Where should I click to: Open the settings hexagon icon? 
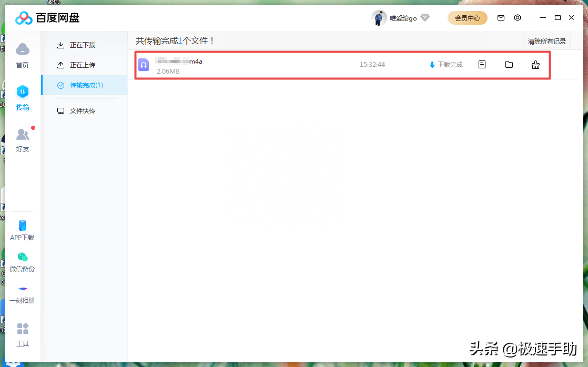[518, 18]
